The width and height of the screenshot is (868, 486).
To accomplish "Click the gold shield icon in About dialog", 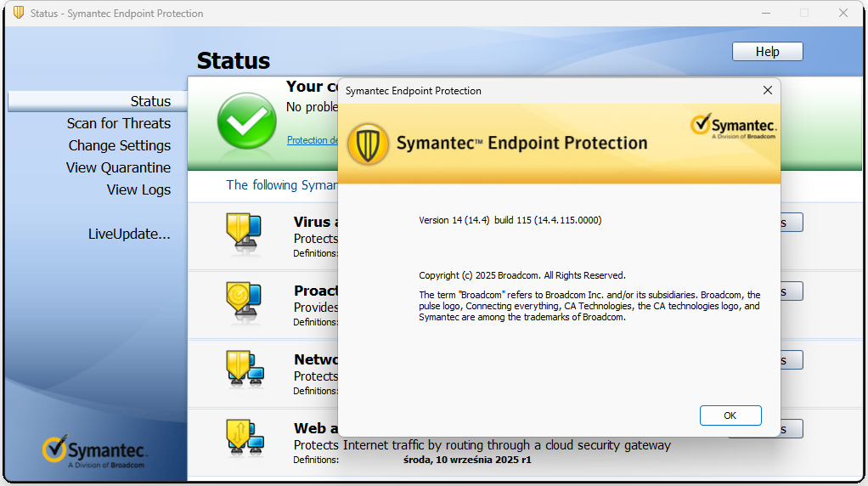I will [368, 144].
